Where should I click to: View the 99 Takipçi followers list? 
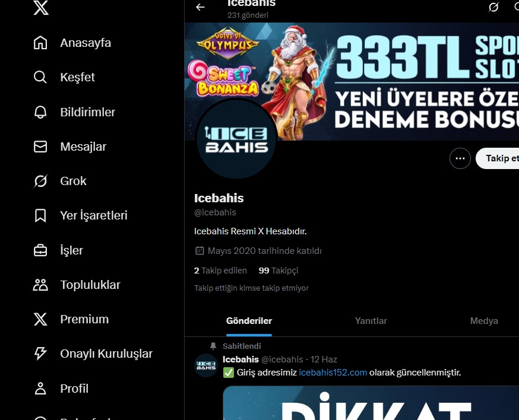click(x=278, y=271)
